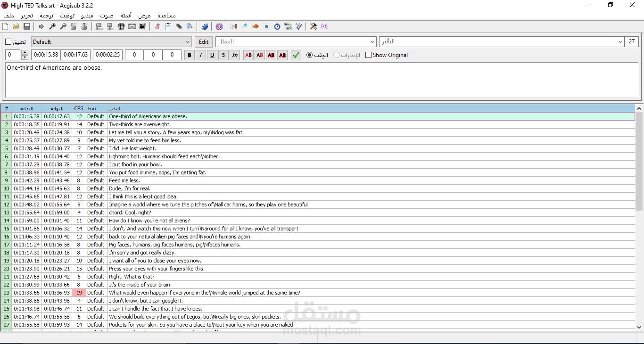Screen dimensions: 644x344
Task: Click into the subtitle text edit box
Action: coord(322,80)
